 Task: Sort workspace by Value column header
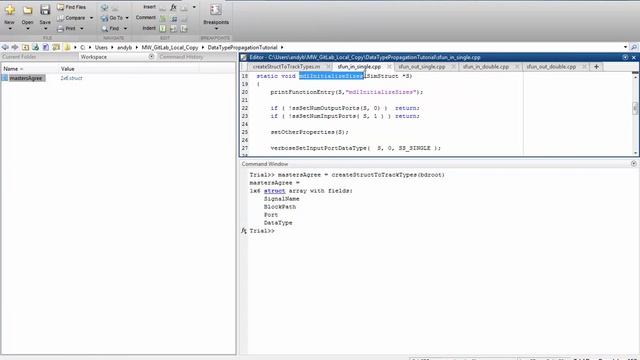129,69
